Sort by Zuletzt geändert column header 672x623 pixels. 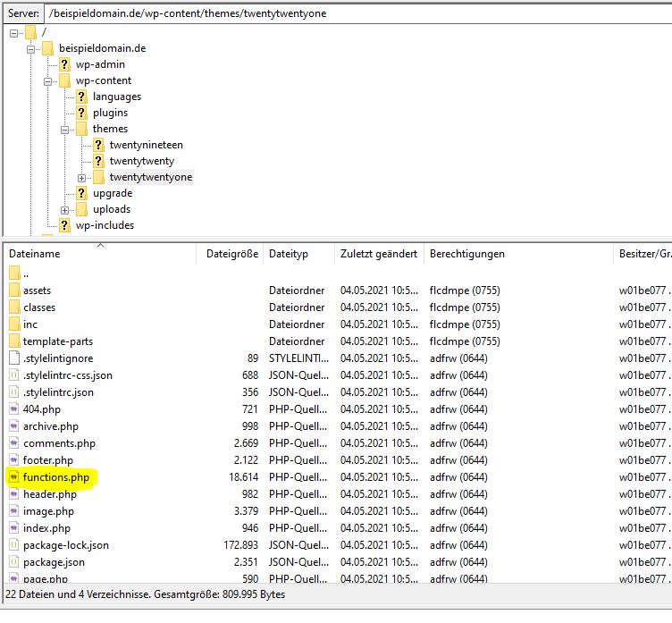(379, 254)
